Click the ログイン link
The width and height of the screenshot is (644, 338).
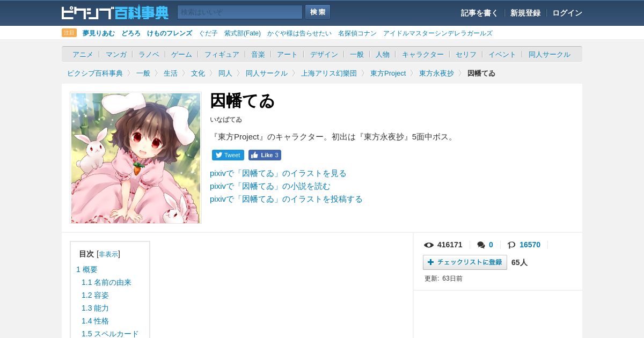pyautogui.click(x=567, y=13)
